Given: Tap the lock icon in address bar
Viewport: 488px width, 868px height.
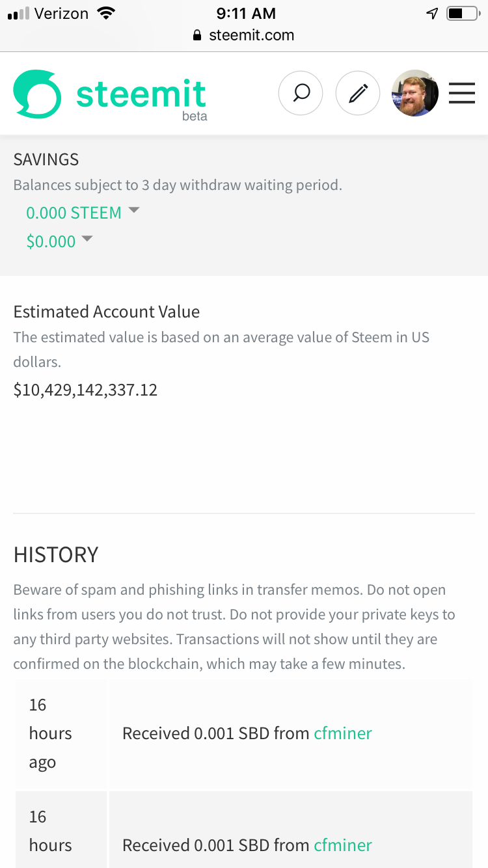Looking at the screenshot, I should tap(198, 36).
